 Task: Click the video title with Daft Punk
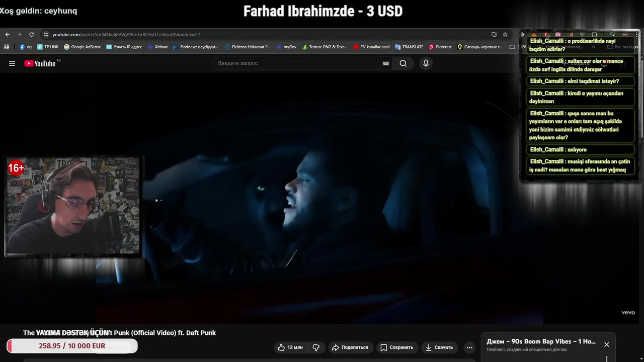tap(119, 333)
